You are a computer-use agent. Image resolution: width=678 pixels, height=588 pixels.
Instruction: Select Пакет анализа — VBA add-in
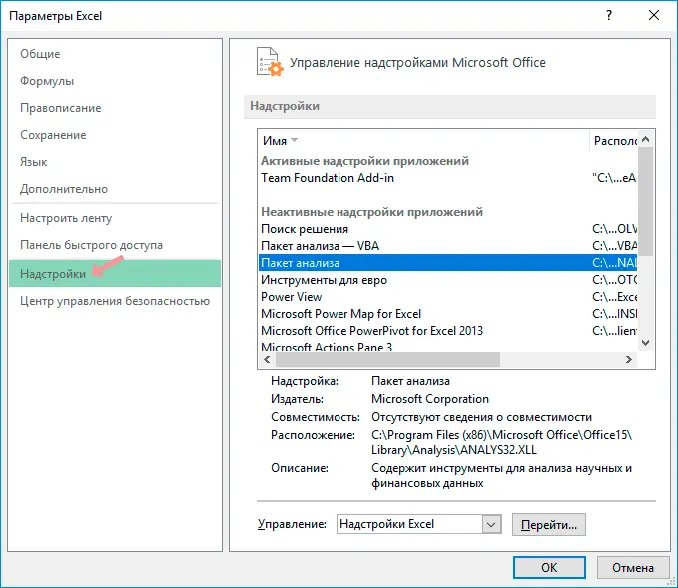point(448,246)
